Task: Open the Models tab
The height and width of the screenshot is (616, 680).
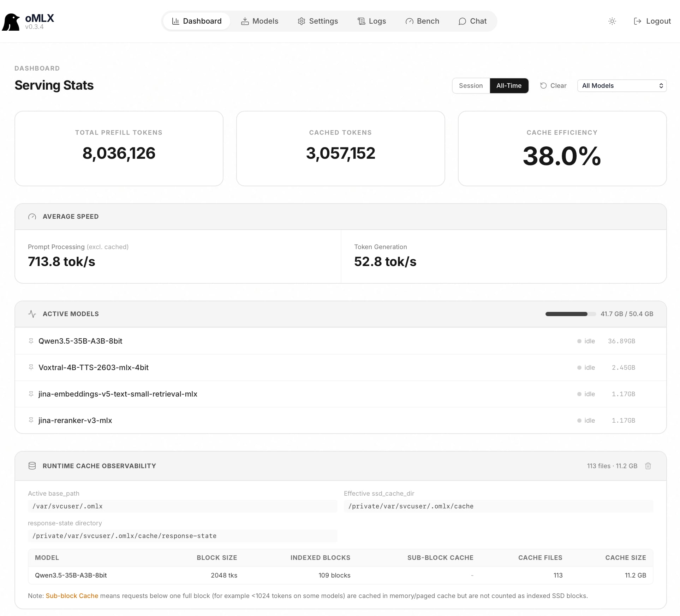Action: point(260,21)
